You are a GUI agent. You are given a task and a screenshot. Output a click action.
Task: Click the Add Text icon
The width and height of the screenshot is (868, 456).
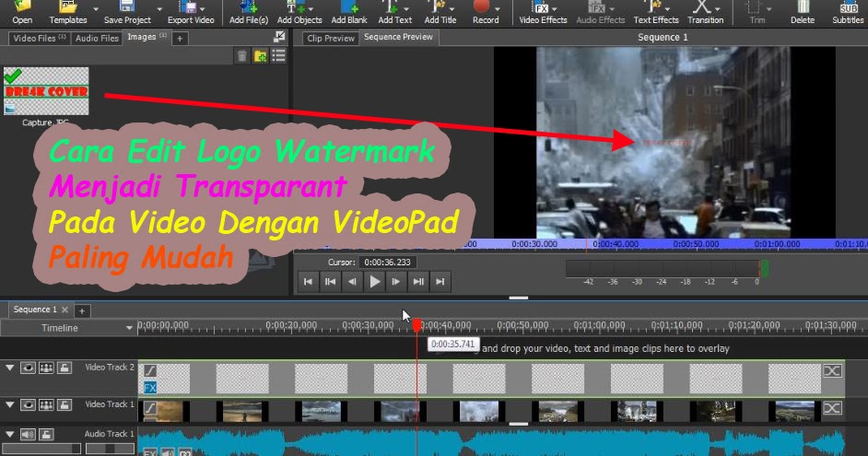click(391, 6)
